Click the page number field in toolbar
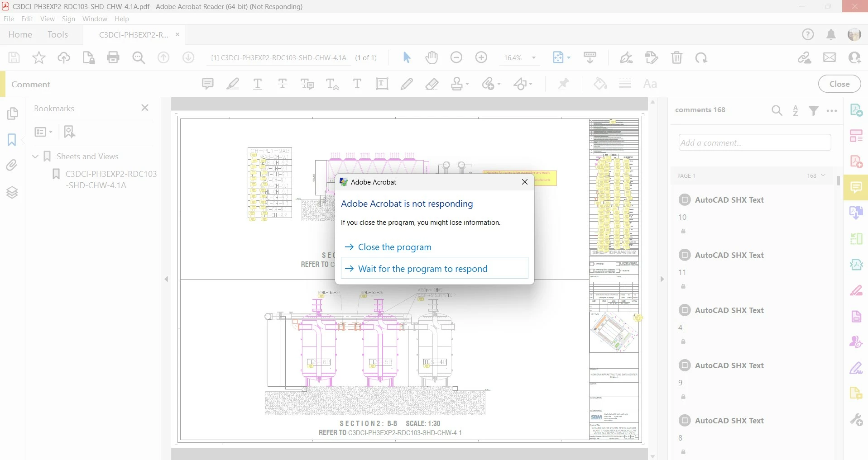 pyautogui.click(x=278, y=57)
